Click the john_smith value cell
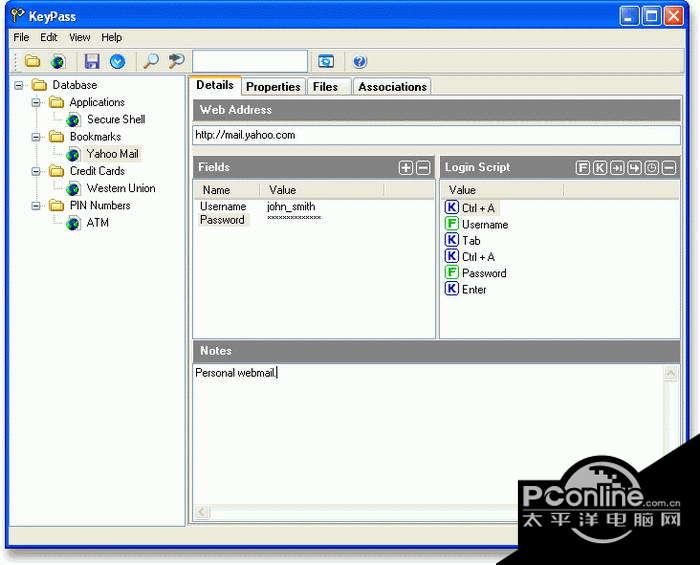The height and width of the screenshot is (565, 700). tap(291, 207)
